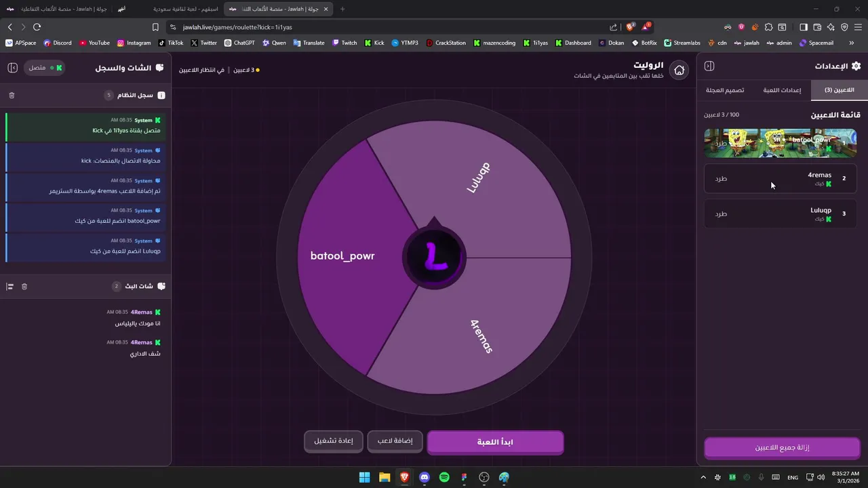This screenshot has width=868, height=488.
Task: Switch to إعدادات اللعبة tab
Action: click(782, 90)
